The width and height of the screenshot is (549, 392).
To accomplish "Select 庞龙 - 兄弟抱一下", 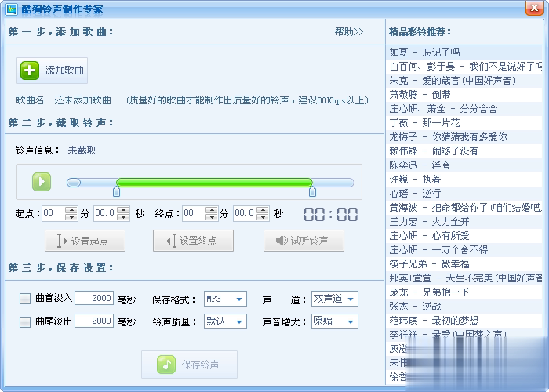I will (464, 292).
